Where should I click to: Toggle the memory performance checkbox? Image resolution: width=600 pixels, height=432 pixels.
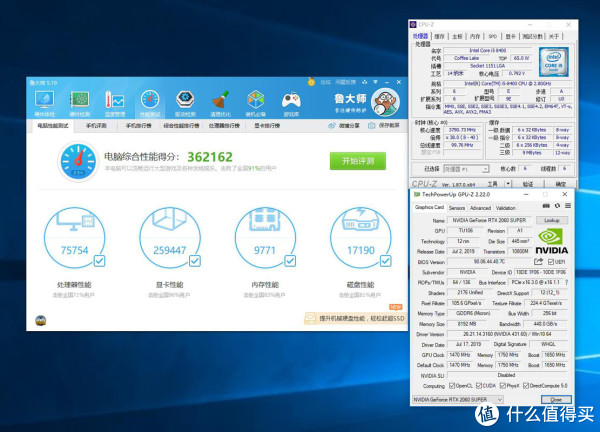[x=290, y=261]
